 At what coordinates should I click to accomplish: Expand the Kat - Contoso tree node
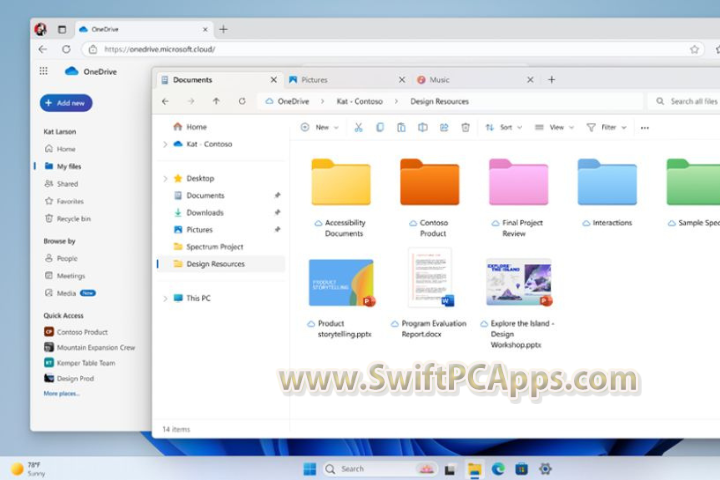pyautogui.click(x=165, y=144)
